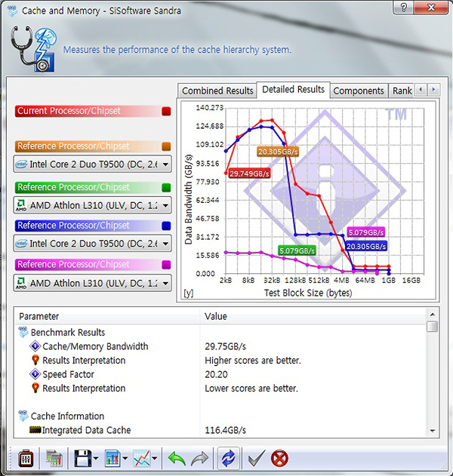This screenshot has height=476, width=453.
Task: Click the line graph chart icon
Action: click(142, 459)
